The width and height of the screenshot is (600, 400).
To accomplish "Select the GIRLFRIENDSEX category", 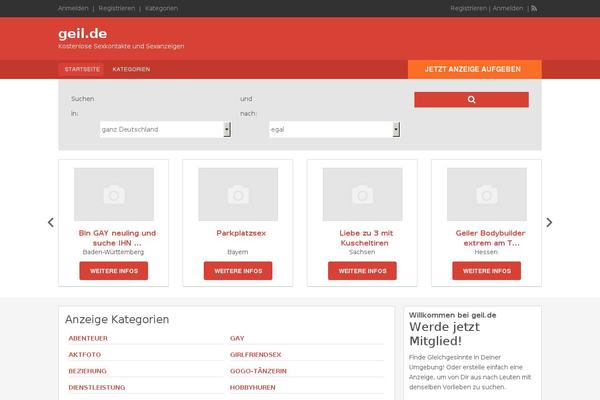I will (256, 355).
